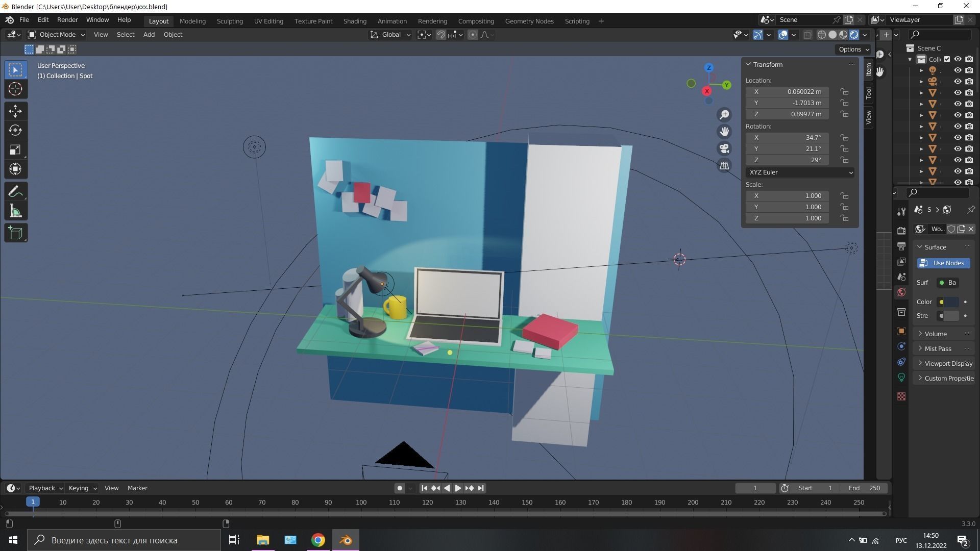This screenshot has height=551, width=980.
Task: Open the Render properties tab
Action: click(901, 231)
